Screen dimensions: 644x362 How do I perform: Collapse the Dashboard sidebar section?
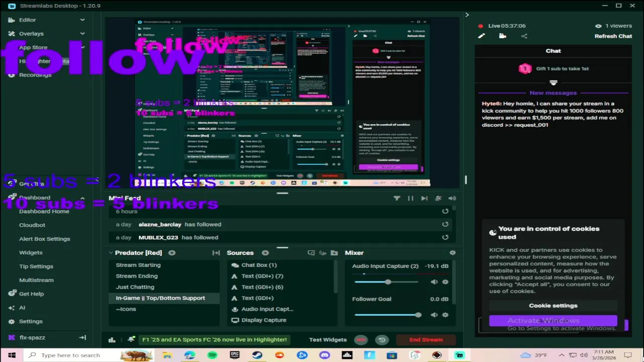coord(83,198)
